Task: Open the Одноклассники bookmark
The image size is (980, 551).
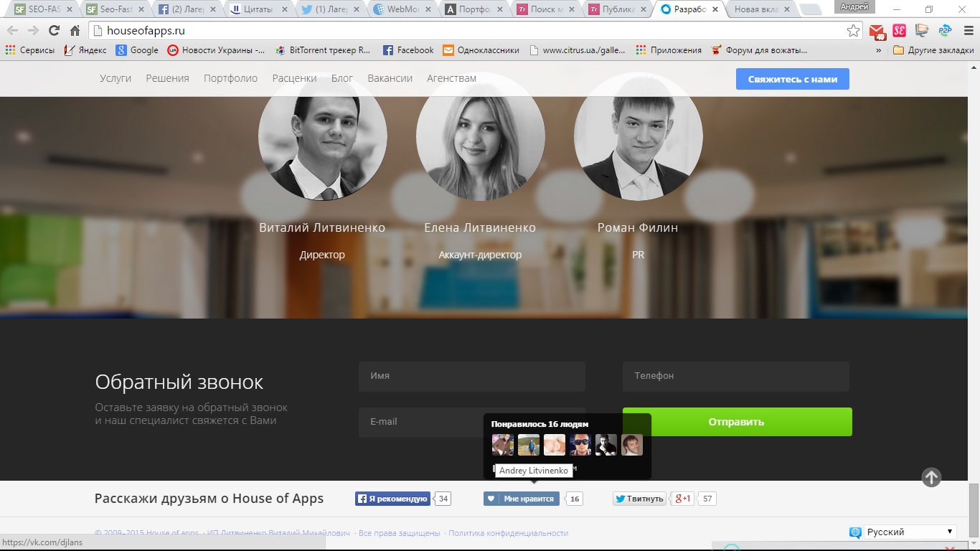Action: [481, 50]
